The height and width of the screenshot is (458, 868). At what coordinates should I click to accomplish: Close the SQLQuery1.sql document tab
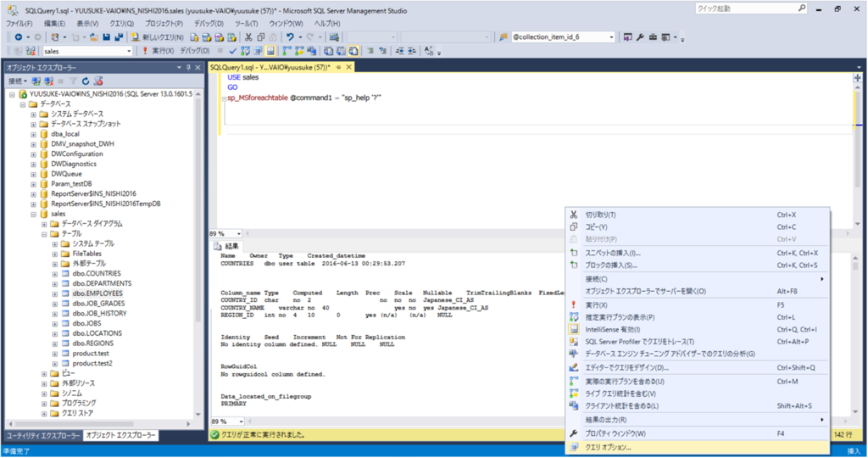348,67
